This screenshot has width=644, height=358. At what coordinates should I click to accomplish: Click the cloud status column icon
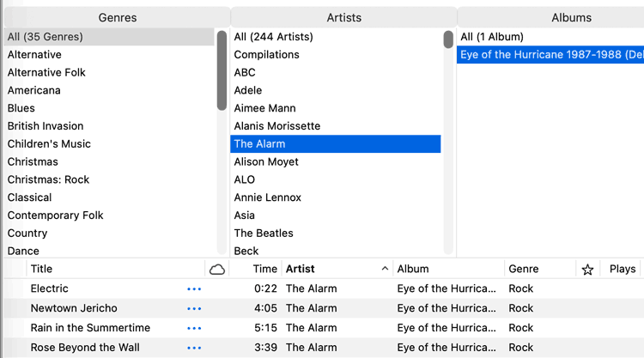click(x=217, y=270)
